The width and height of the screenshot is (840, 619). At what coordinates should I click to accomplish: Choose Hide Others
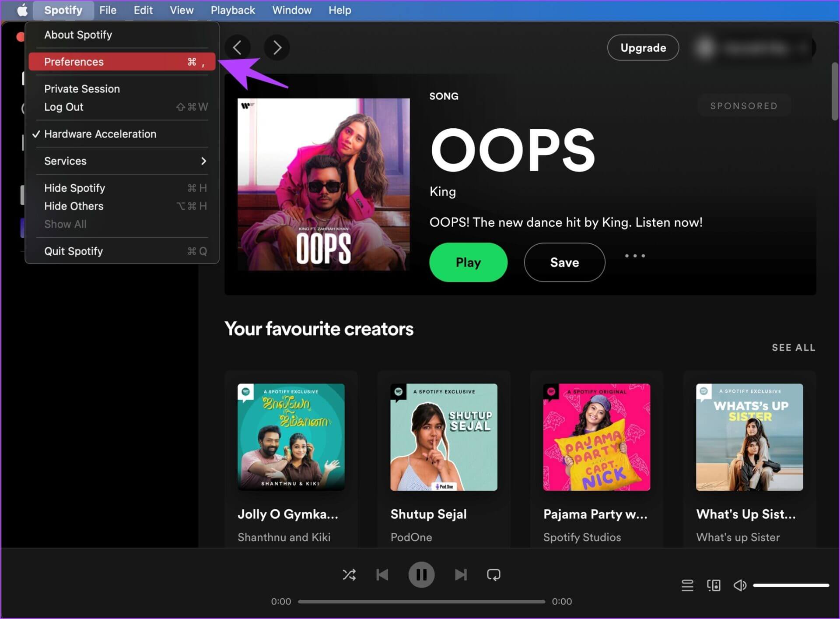[x=122, y=206]
